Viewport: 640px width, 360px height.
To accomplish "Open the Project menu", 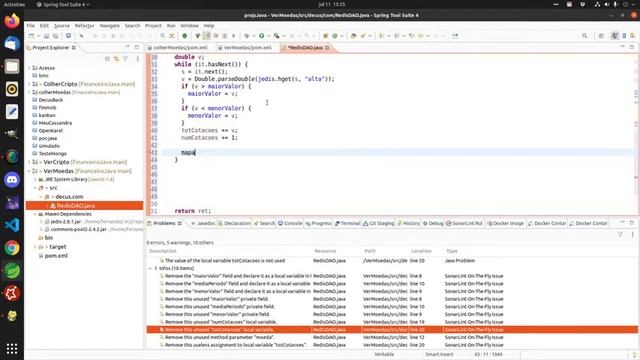I will coord(153,26).
